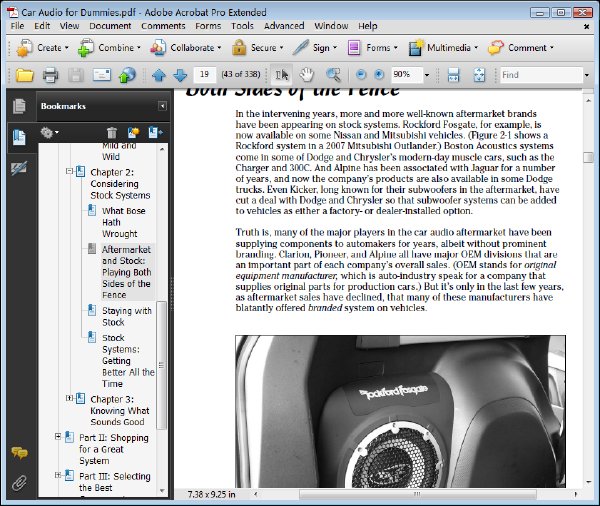Screen dimensions: 600x506
Task: Create a new bookmark icon
Action: 134,133
